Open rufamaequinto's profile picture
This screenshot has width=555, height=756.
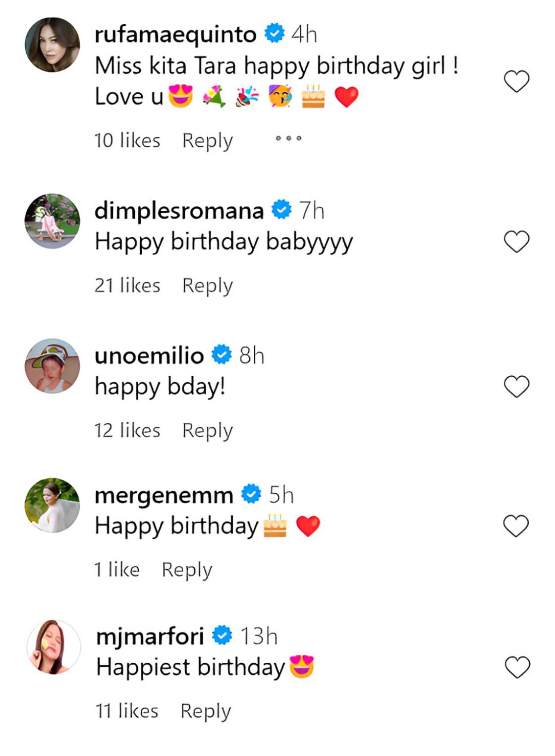click(x=53, y=45)
